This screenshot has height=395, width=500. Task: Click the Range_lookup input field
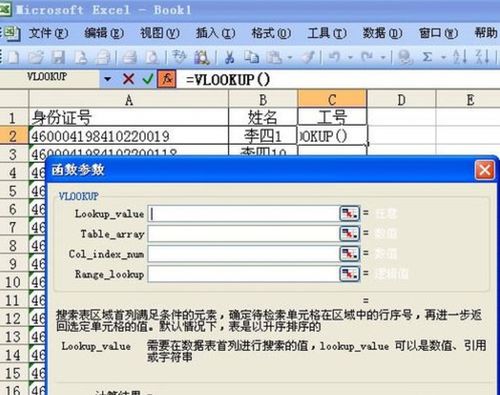coord(243,274)
